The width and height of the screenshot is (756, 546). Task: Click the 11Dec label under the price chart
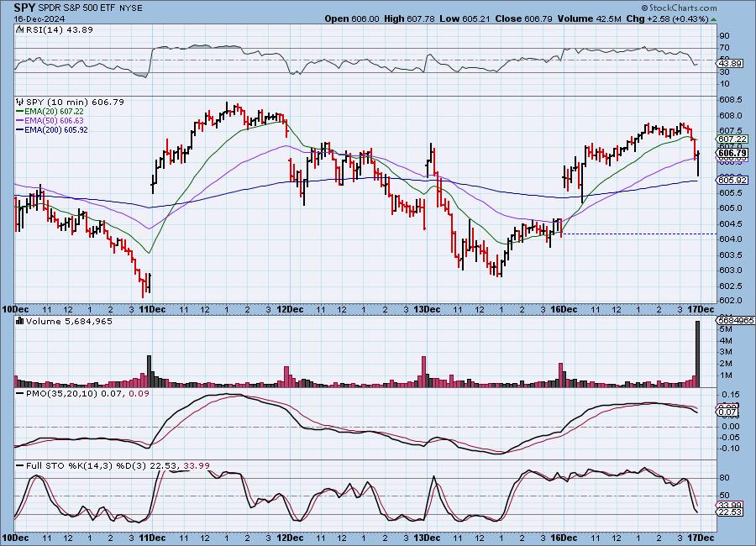point(152,309)
